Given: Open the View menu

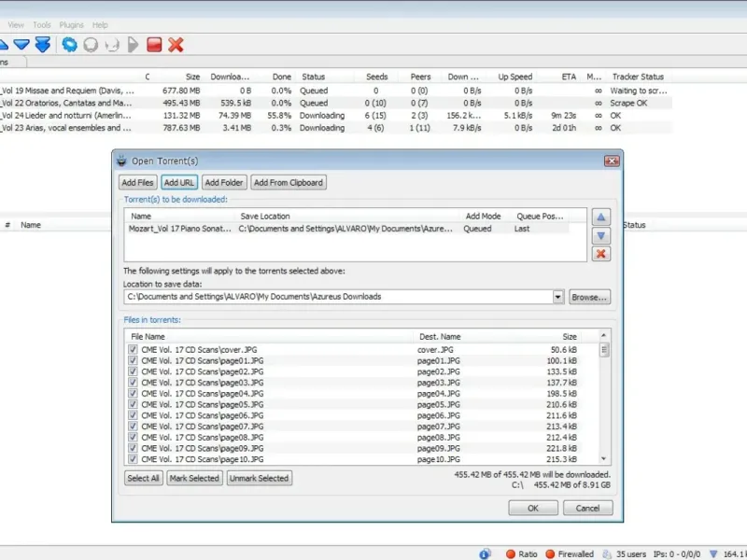Looking at the screenshot, I should [x=16, y=25].
